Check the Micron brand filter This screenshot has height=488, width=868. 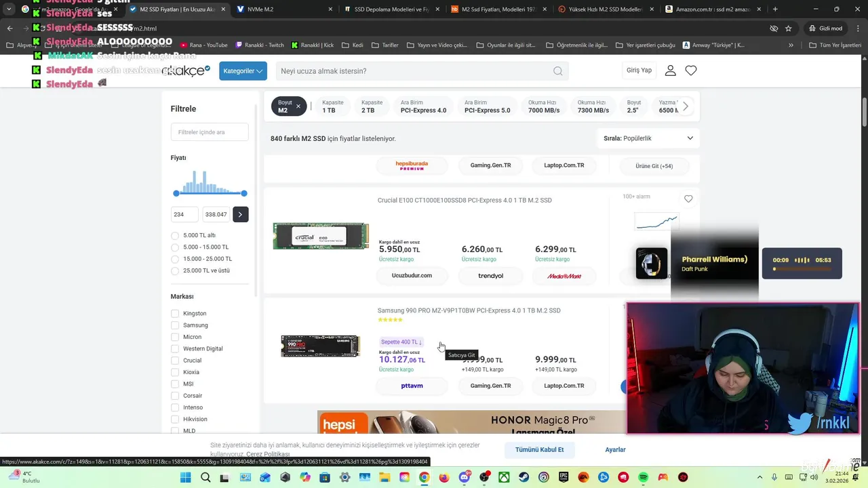[x=175, y=337]
